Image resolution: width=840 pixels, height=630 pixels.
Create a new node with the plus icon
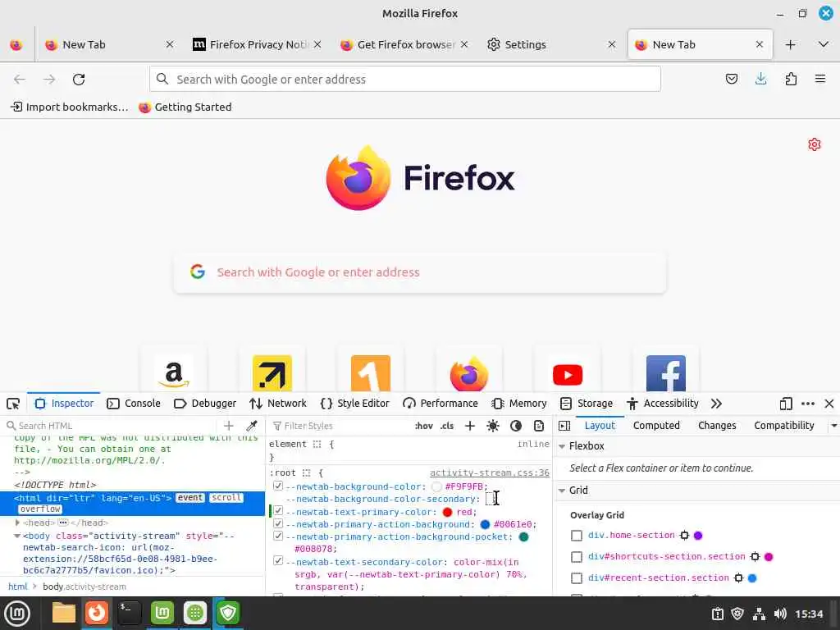coord(229,426)
